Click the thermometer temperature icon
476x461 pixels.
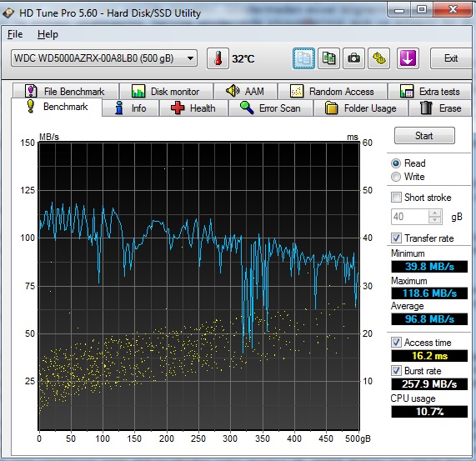[x=218, y=58]
